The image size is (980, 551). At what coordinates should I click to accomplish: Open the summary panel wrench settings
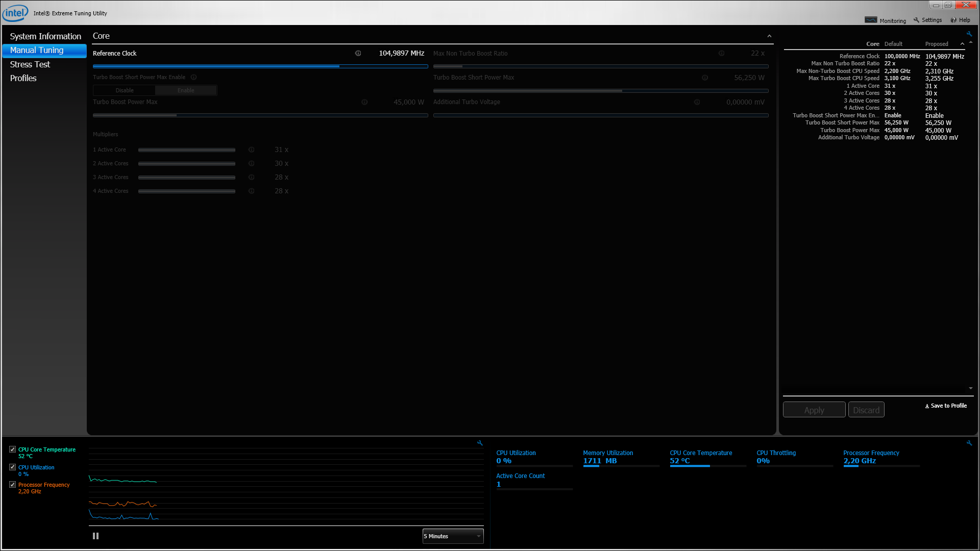(x=969, y=34)
